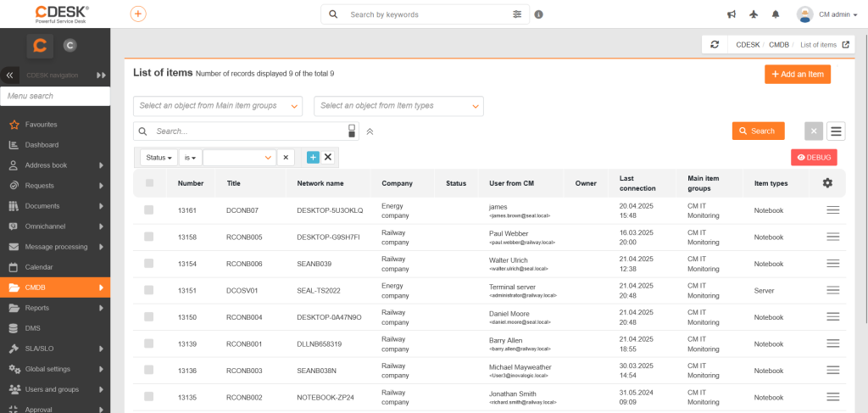Open row menu for item 13139
Image resolution: width=868 pixels, height=413 pixels.
[x=832, y=343]
